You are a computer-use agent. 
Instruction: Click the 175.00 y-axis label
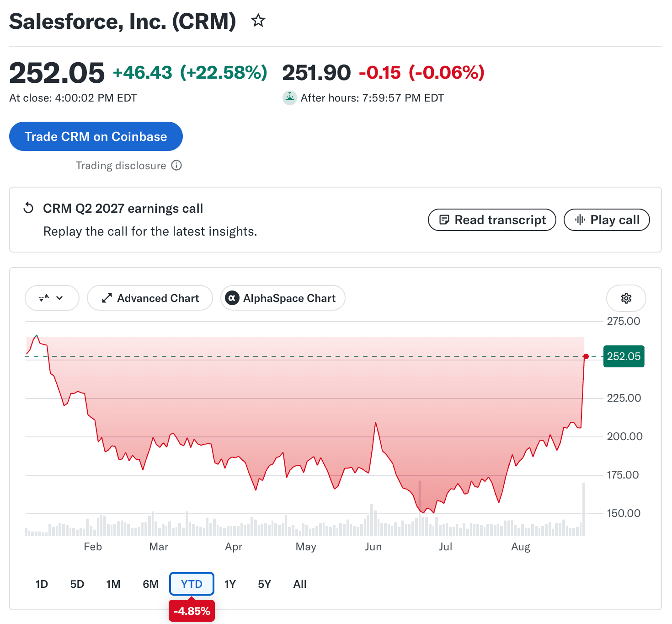[623, 475]
